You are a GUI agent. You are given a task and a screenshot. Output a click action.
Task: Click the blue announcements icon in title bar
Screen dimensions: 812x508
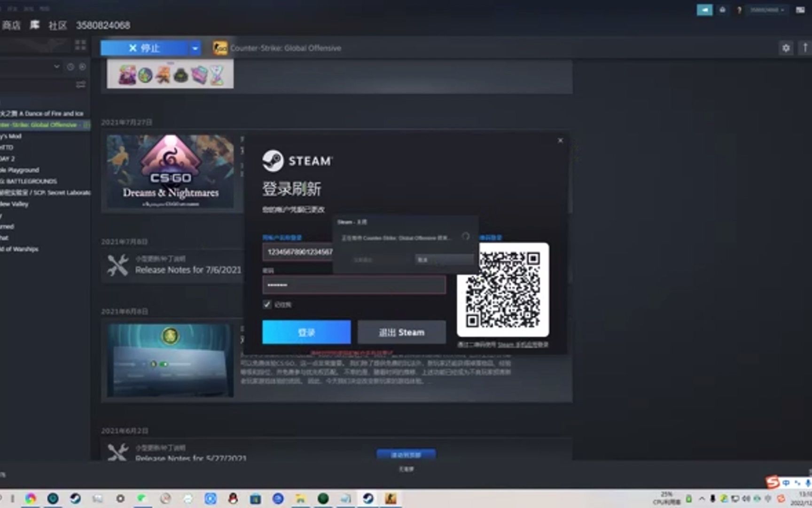[x=704, y=10]
